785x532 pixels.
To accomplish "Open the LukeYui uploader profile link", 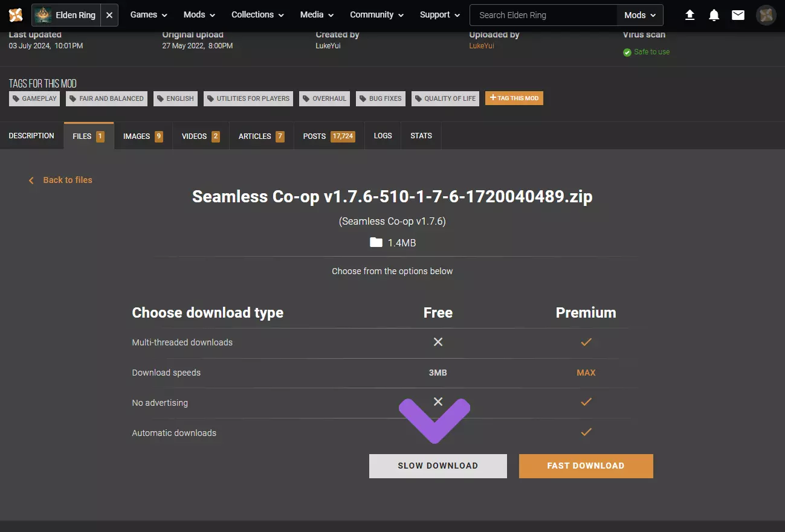I will [x=482, y=46].
